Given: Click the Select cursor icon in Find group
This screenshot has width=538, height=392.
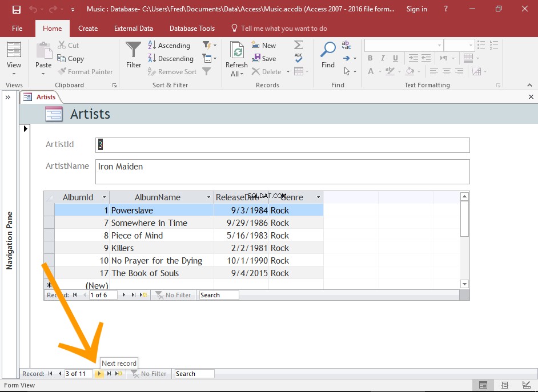Looking at the screenshot, I should pyautogui.click(x=347, y=71).
